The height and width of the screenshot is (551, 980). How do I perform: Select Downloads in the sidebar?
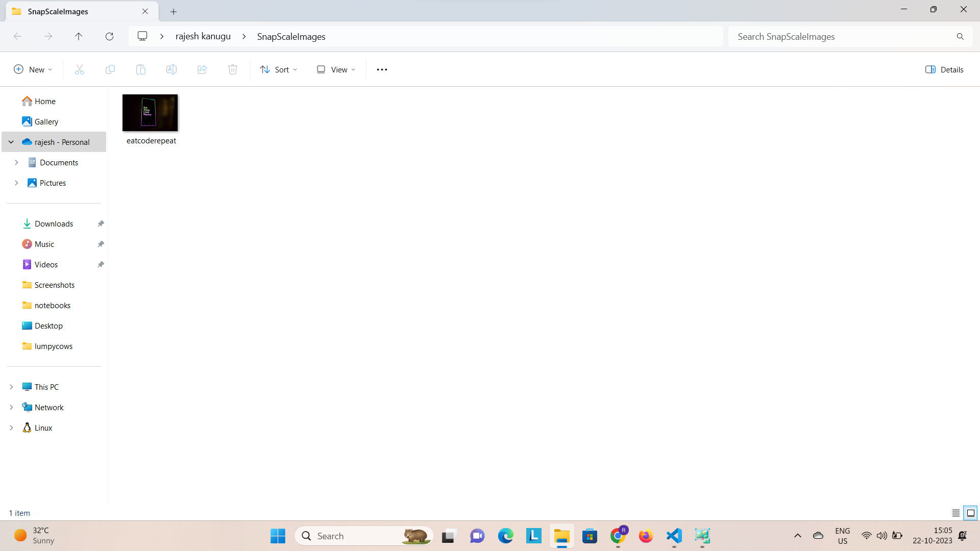pos(54,223)
